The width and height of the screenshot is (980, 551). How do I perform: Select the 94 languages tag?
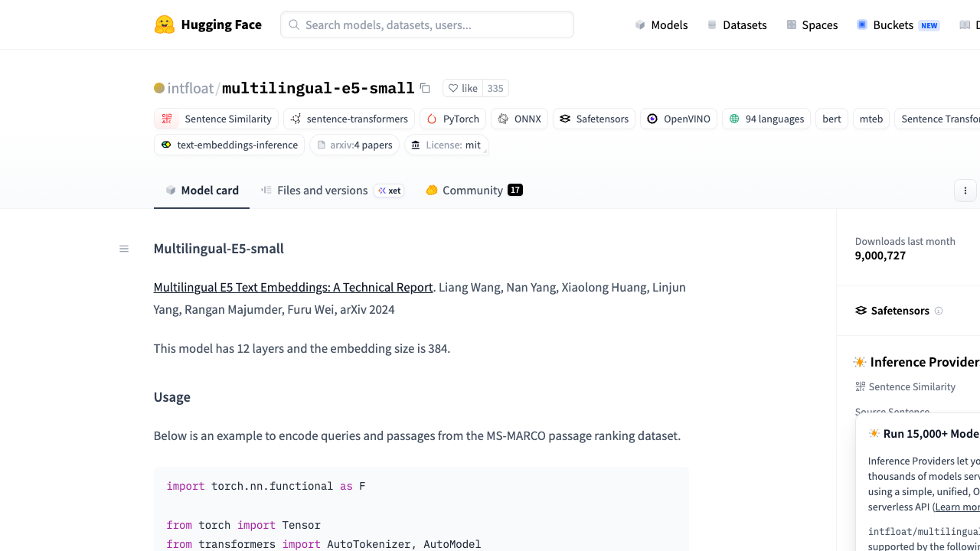click(x=766, y=119)
